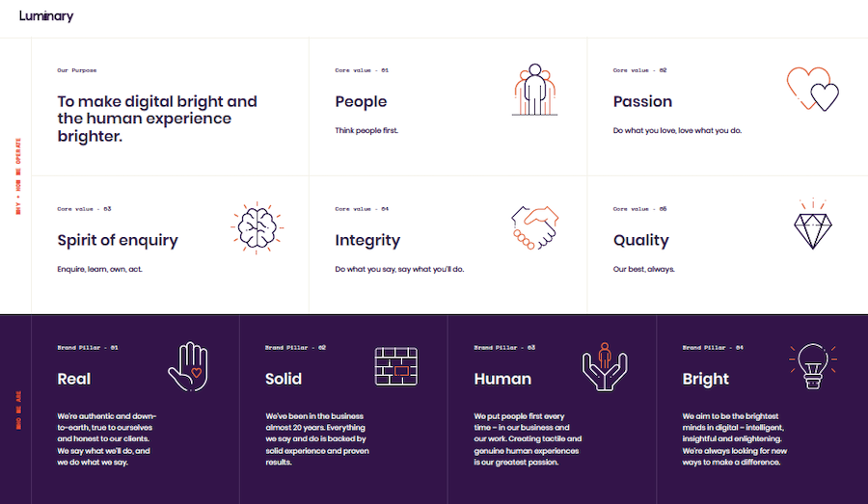Screen dimensions: 868x504
Task: Click the Real hand-with-heart icon
Action: coord(187,366)
